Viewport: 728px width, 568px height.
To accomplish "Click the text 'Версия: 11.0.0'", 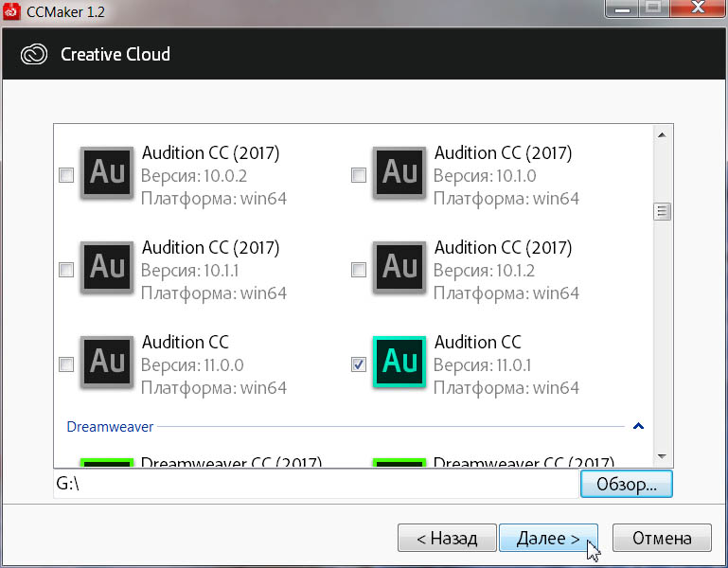I will point(192,365).
